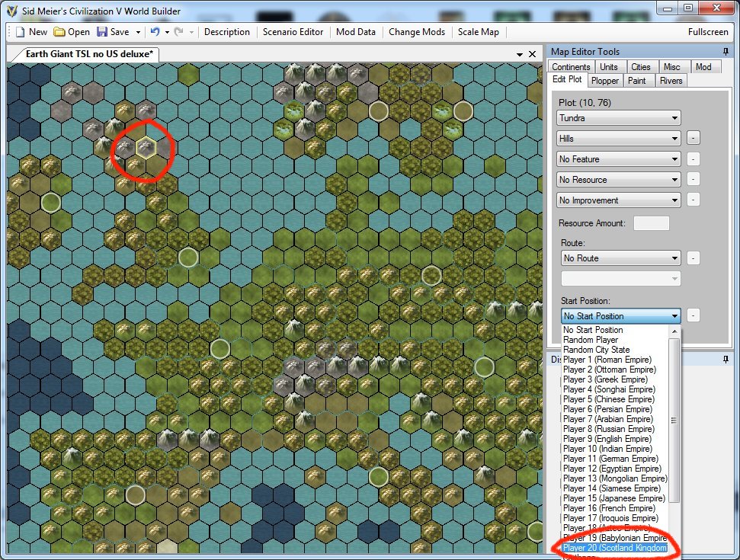
Task: Click the Undo arrow icon
Action: pos(155,32)
